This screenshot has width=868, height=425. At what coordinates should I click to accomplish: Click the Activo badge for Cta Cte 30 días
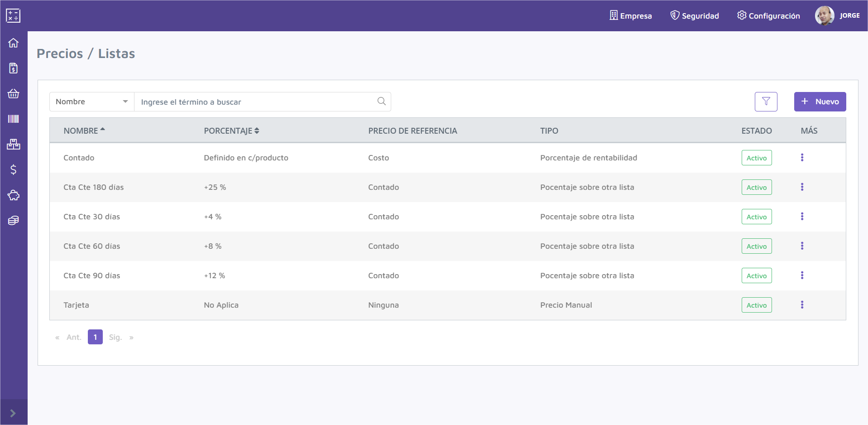point(757,217)
